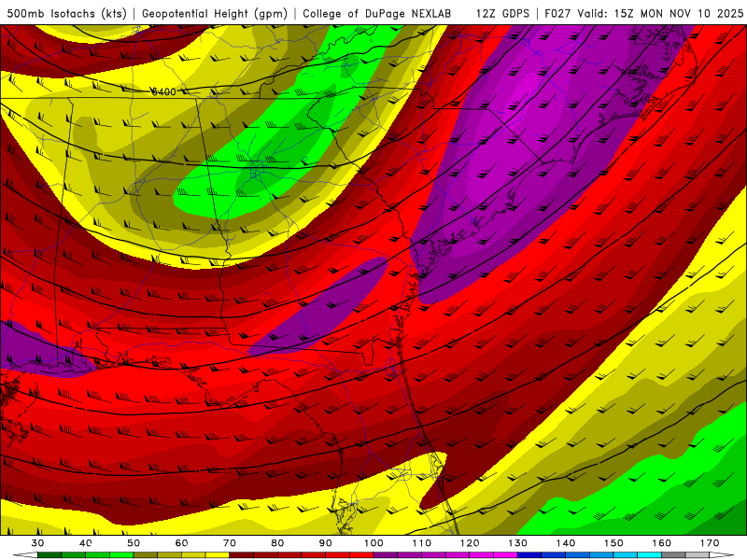Click the '500mb Isotachs (kts)' title text
747x560 pixels.
coord(66,13)
